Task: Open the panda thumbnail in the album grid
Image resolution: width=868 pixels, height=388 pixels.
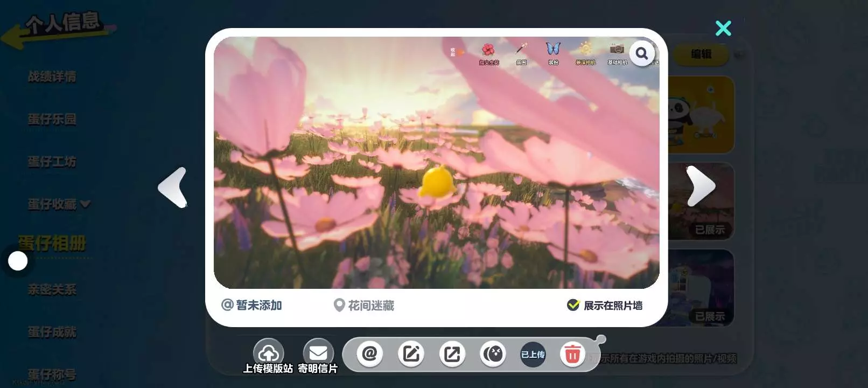Action: pyautogui.click(x=701, y=115)
